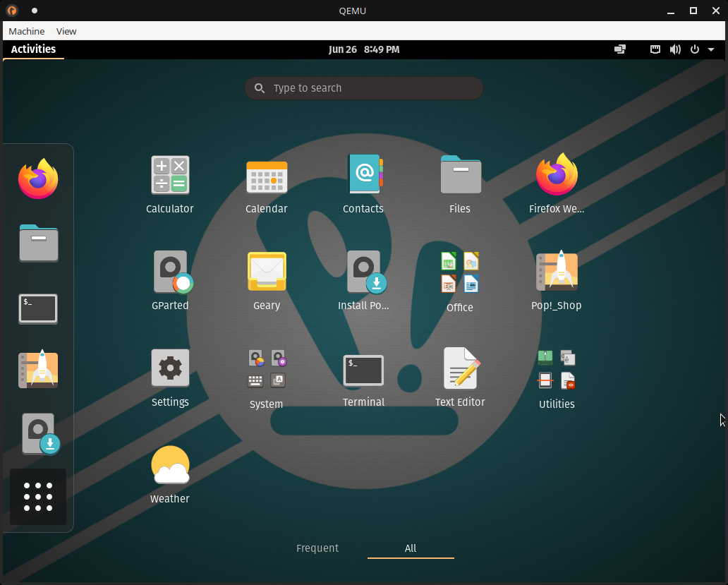The image size is (728, 585).
Task: Open the clock showing Jun 26 8:49 PM
Action: (364, 49)
